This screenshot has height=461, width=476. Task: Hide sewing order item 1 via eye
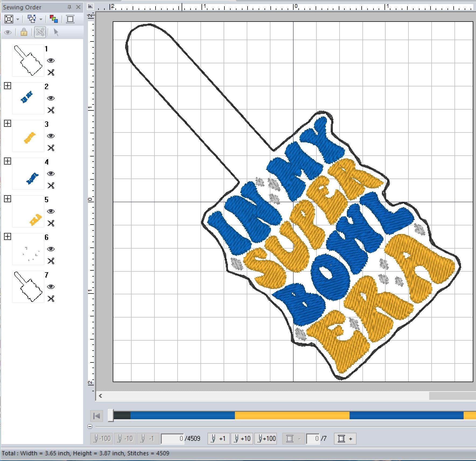click(51, 61)
